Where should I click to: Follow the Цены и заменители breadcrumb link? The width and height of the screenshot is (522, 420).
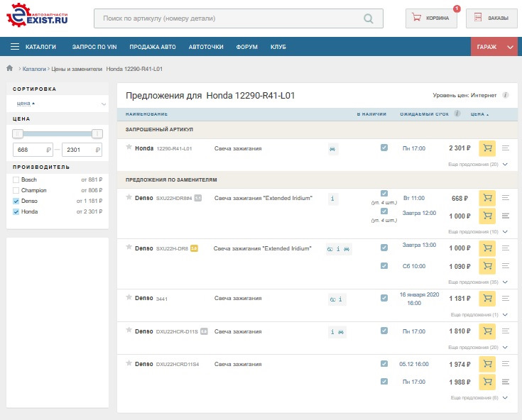tap(77, 69)
